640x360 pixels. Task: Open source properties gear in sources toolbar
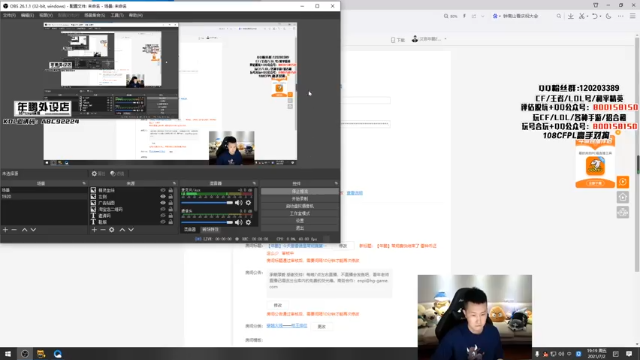(111, 230)
